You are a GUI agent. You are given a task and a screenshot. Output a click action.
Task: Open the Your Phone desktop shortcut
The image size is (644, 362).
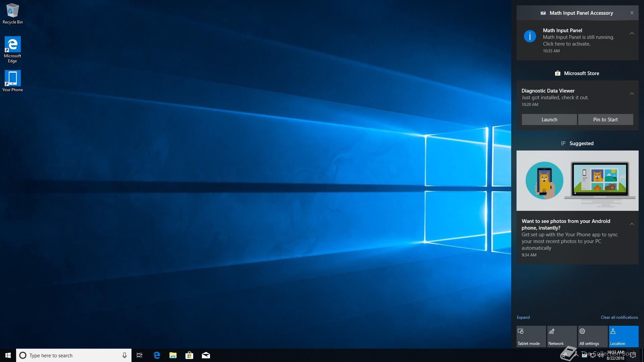(12, 81)
